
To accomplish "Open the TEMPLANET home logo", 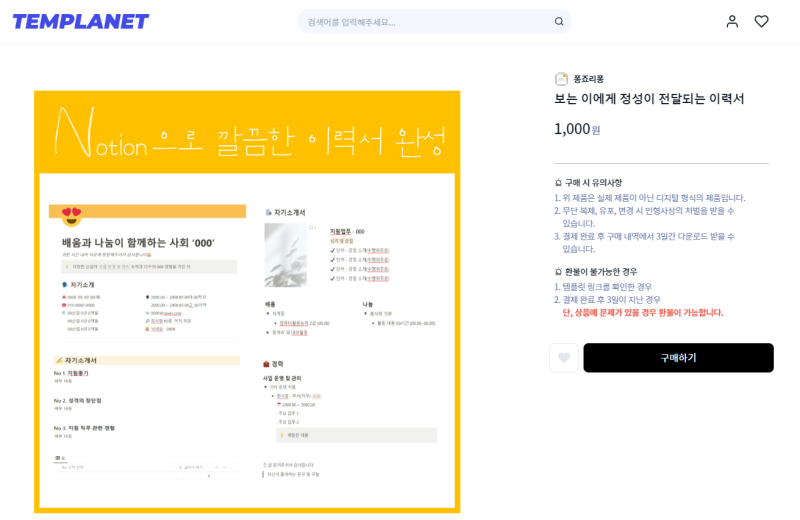I will point(81,21).
